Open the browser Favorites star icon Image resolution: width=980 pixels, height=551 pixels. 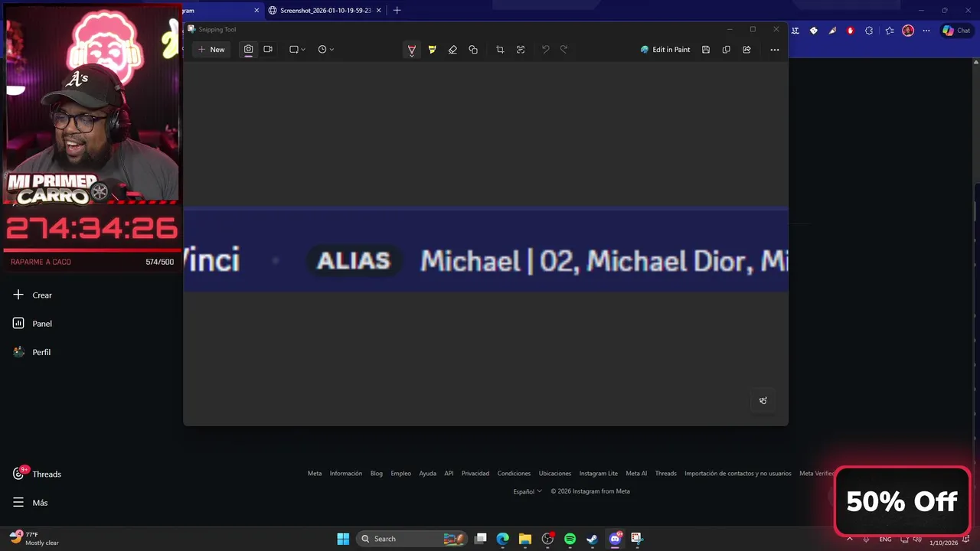(890, 31)
